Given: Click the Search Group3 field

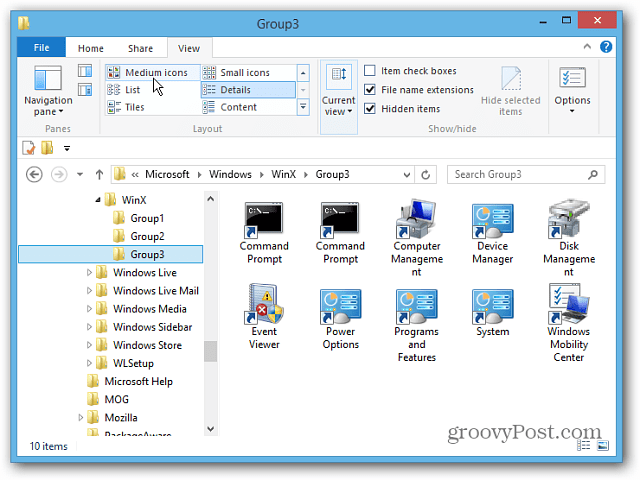Looking at the screenshot, I should [526, 175].
